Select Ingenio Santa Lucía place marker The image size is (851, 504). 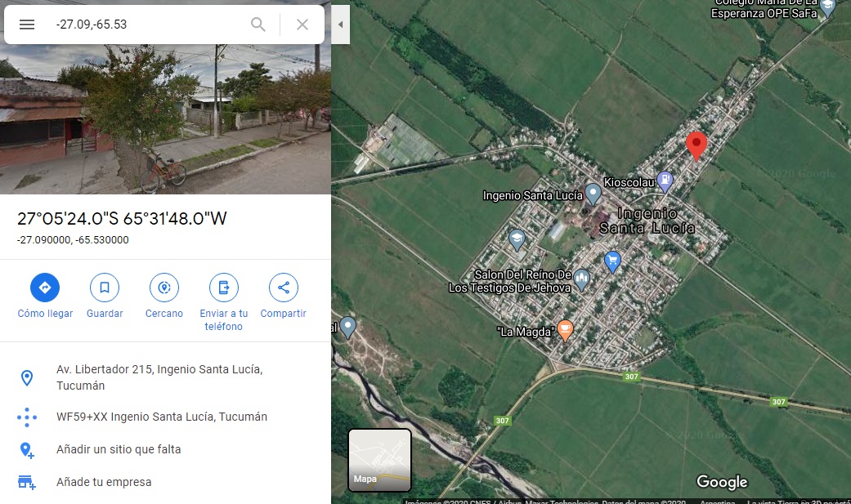(x=593, y=194)
